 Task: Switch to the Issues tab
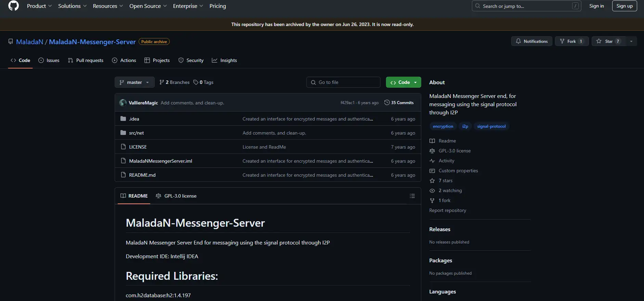coord(49,60)
